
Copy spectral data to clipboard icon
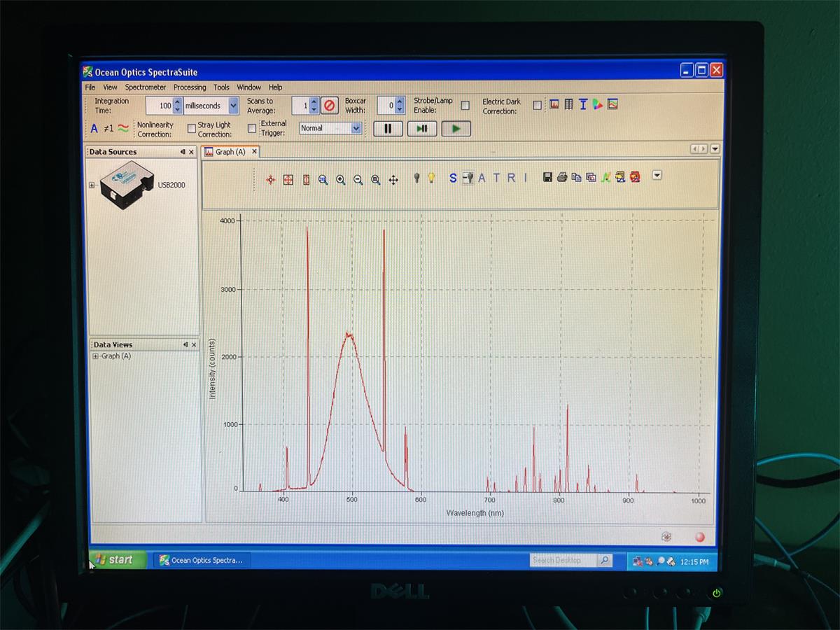[576, 177]
